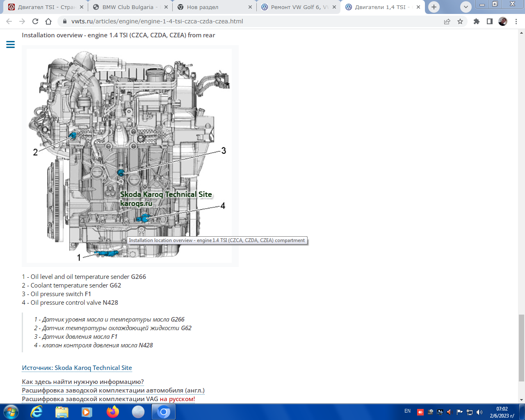525x420 pixels.
Task: Open the Как здесь найти нужную информацию link
Action: (82, 382)
